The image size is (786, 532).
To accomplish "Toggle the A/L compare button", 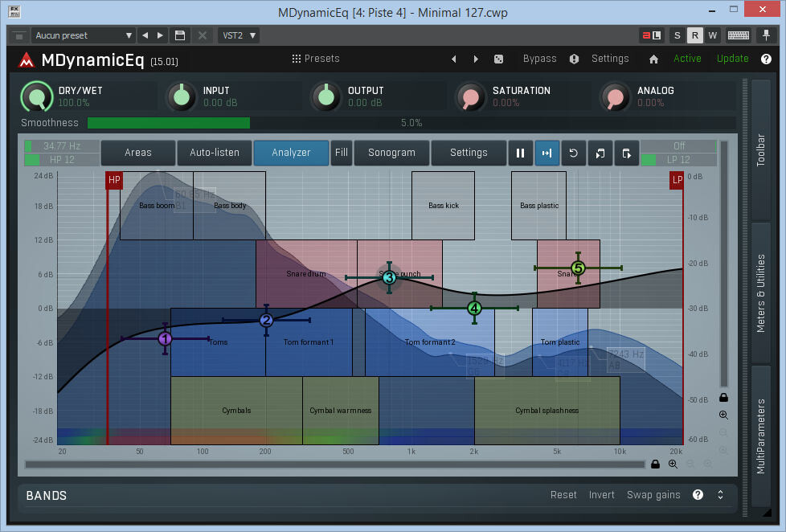I will click(652, 35).
